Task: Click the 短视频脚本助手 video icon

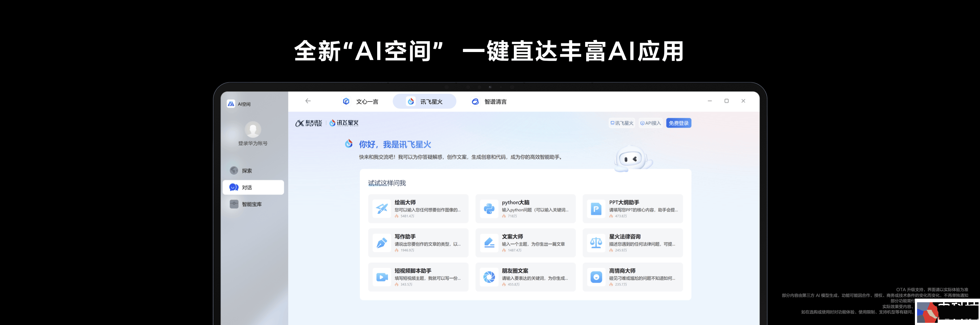Action: point(382,277)
